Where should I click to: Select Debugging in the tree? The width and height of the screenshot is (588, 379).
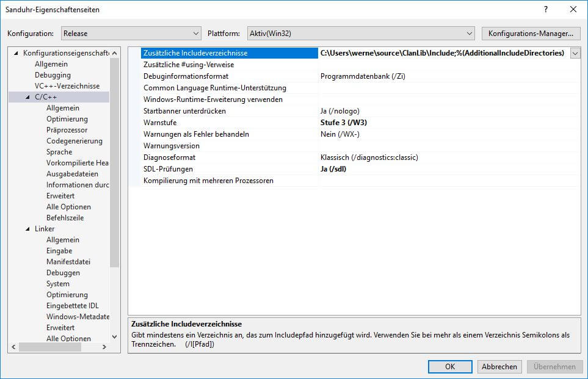(x=53, y=75)
